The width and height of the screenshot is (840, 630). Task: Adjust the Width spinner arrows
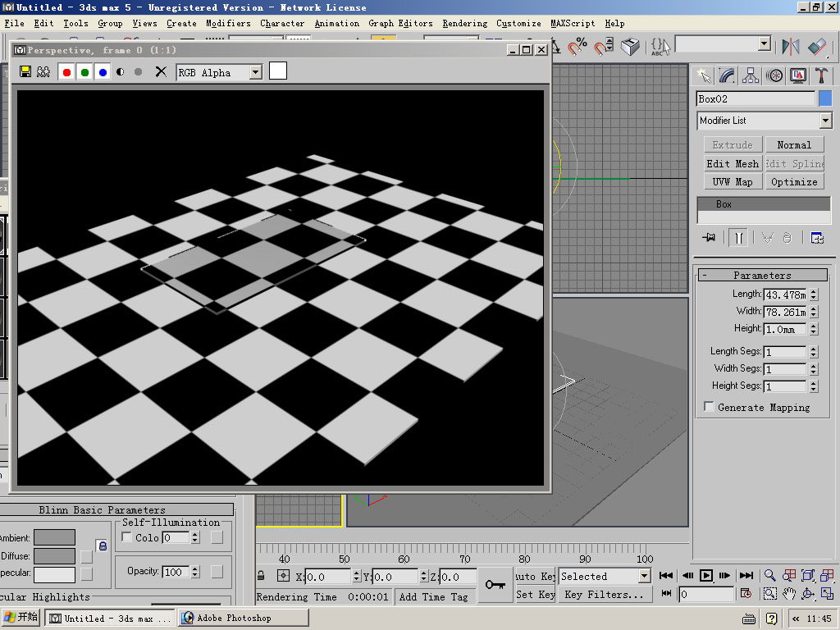814,312
